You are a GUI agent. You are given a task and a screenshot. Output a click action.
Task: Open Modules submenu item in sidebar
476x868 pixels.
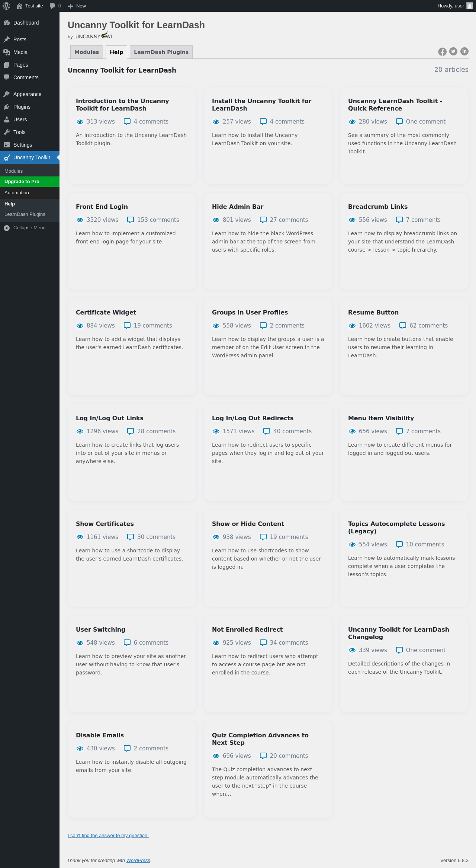[x=30, y=171]
